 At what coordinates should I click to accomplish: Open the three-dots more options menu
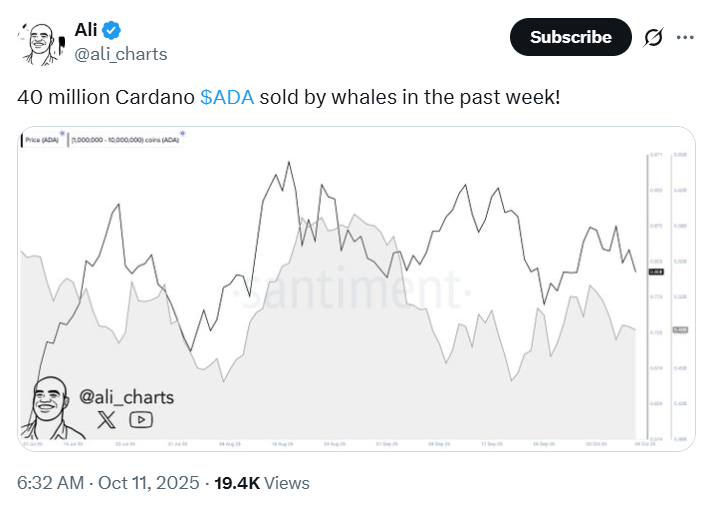click(685, 37)
